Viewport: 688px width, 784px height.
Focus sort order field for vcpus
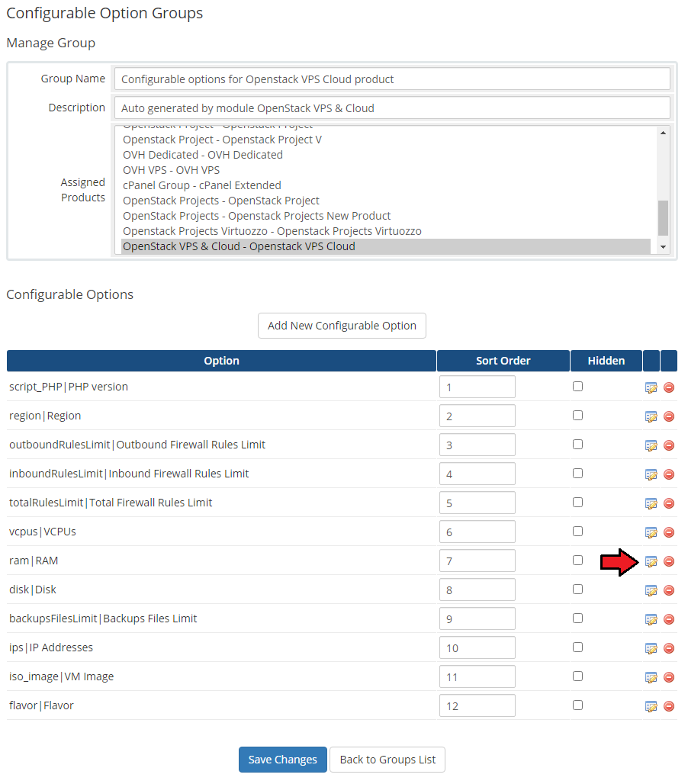(477, 532)
